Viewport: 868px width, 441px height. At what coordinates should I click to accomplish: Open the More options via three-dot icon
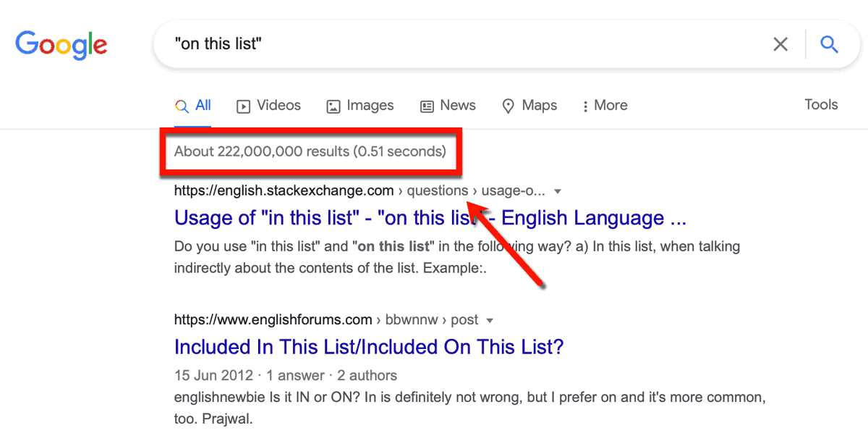(x=584, y=106)
